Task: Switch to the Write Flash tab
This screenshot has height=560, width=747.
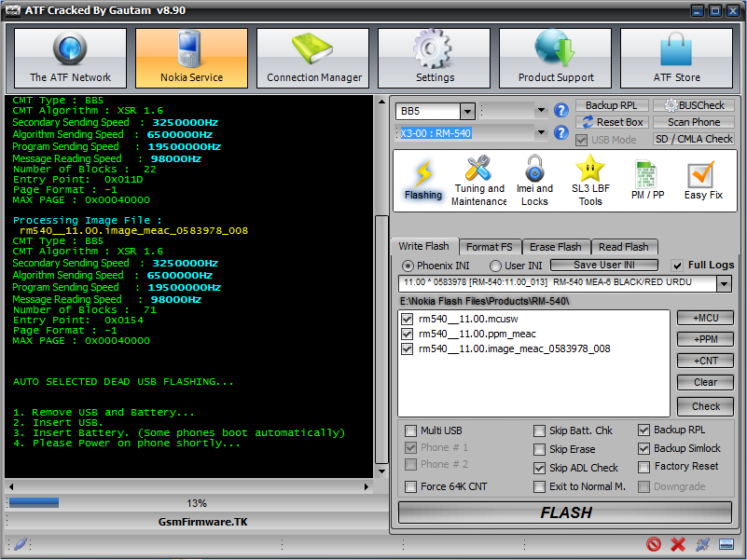Action: 423,246
